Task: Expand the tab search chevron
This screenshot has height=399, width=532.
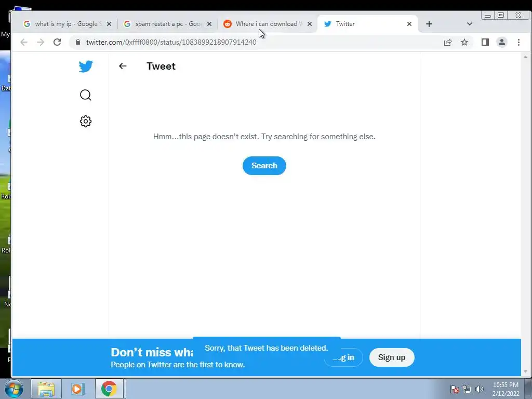Action: point(469,24)
